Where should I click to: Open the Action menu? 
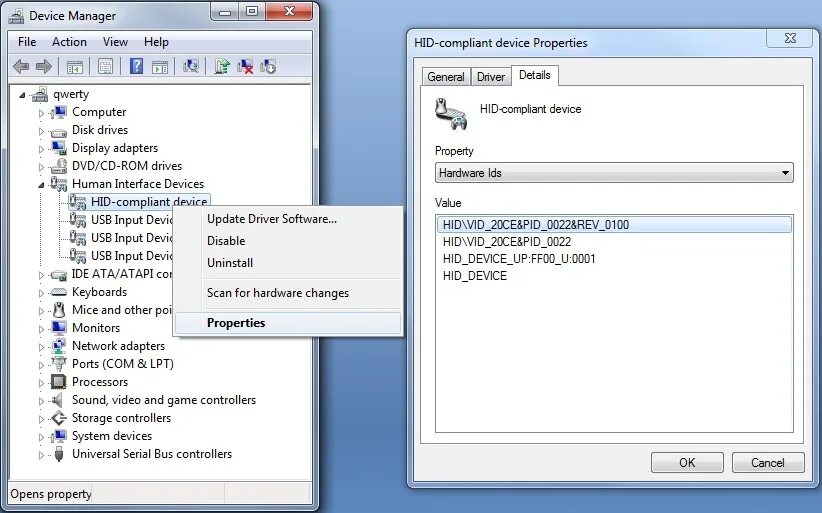69,42
